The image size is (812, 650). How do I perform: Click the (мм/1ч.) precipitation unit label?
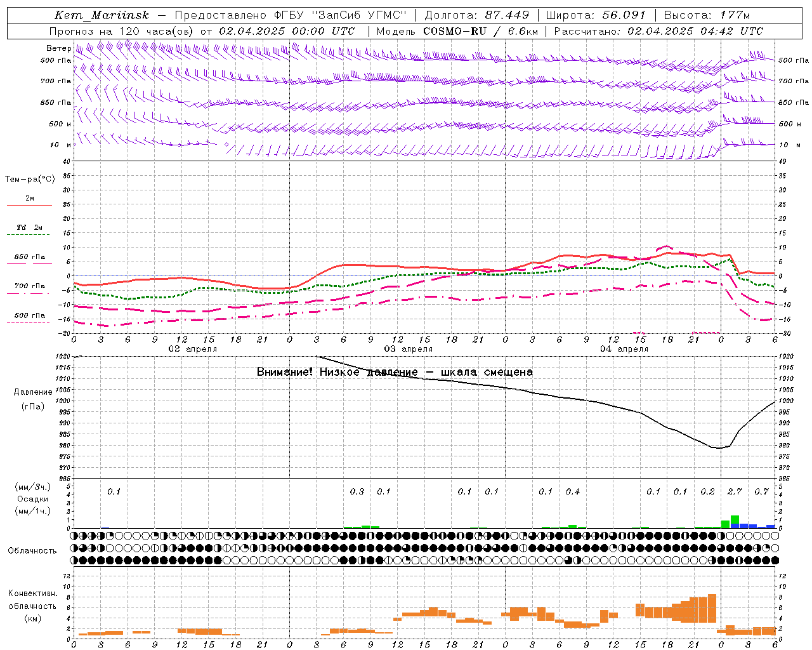click(x=33, y=511)
